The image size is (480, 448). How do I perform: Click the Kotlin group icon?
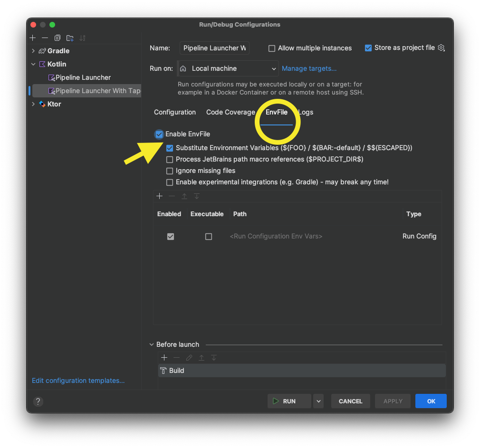[42, 64]
